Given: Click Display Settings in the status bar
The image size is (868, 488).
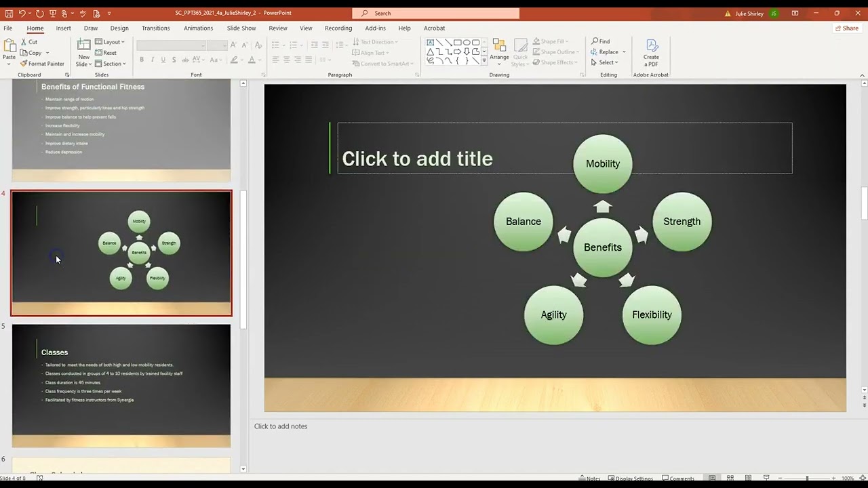Looking at the screenshot, I should [631, 479].
